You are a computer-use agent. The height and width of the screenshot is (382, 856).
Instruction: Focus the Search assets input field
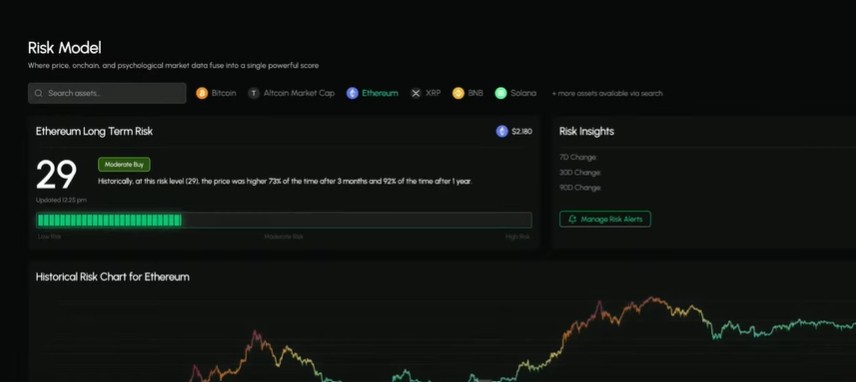pos(107,93)
